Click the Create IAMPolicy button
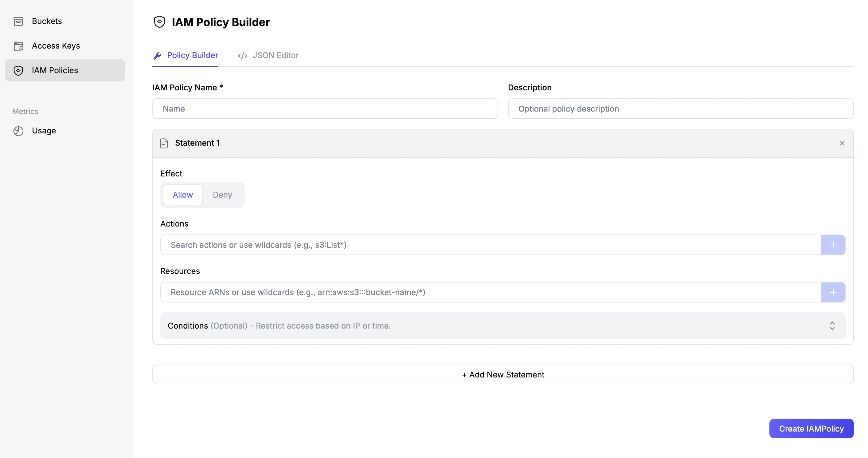 pyautogui.click(x=811, y=429)
